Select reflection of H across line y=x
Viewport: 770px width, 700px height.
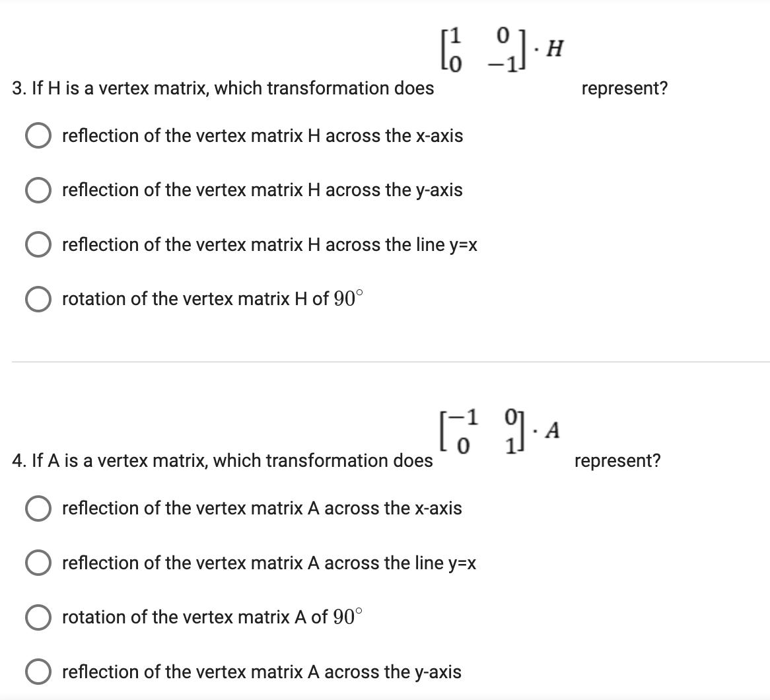pyautogui.click(x=38, y=245)
